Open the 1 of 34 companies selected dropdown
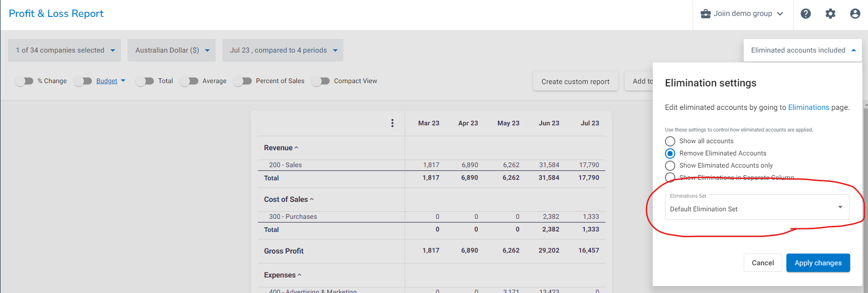This screenshot has width=868, height=293. tap(65, 50)
